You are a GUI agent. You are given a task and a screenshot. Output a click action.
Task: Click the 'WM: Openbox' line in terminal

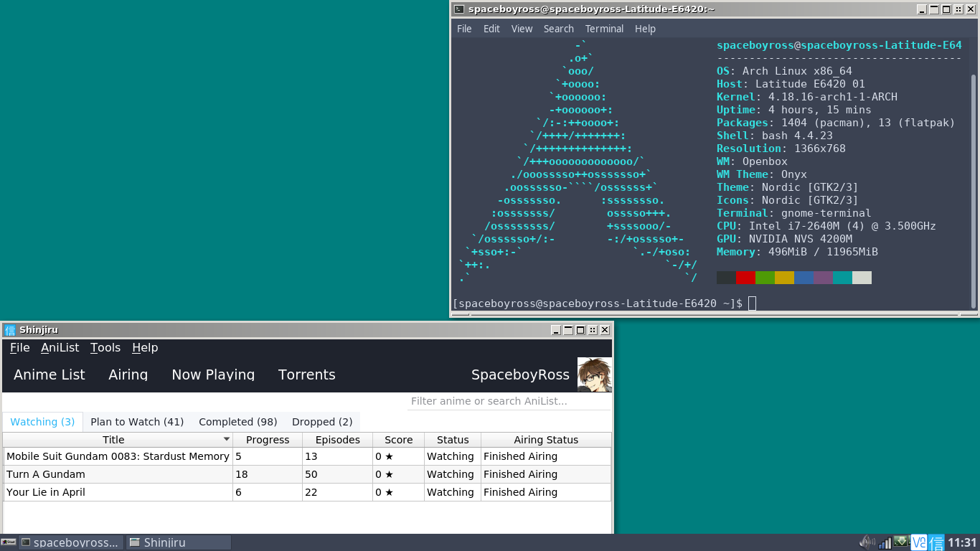(752, 161)
